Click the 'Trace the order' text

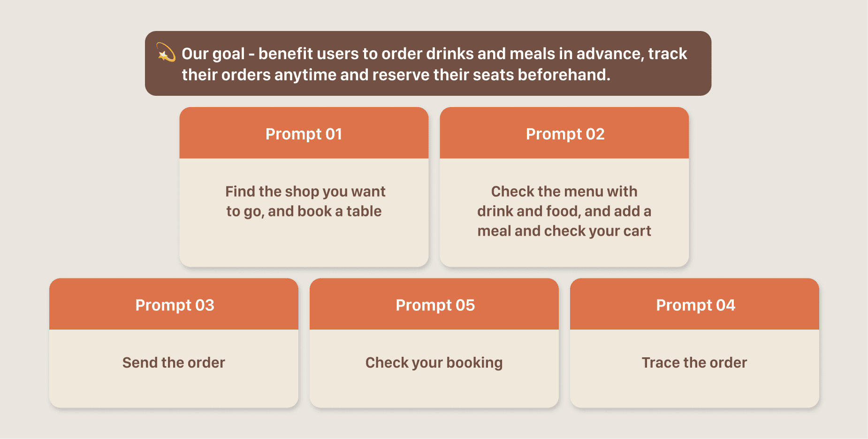pos(694,362)
